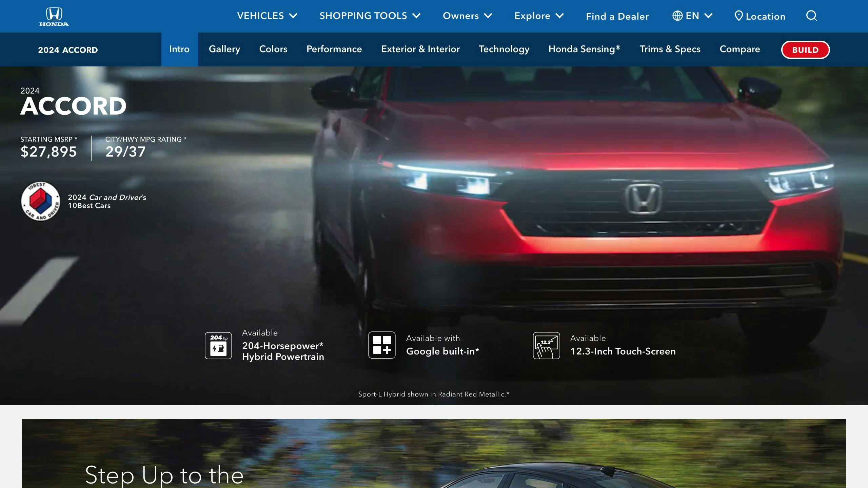Image resolution: width=868 pixels, height=488 pixels.
Task: Switch to the Colors tab
Action: tap(273, 49)
